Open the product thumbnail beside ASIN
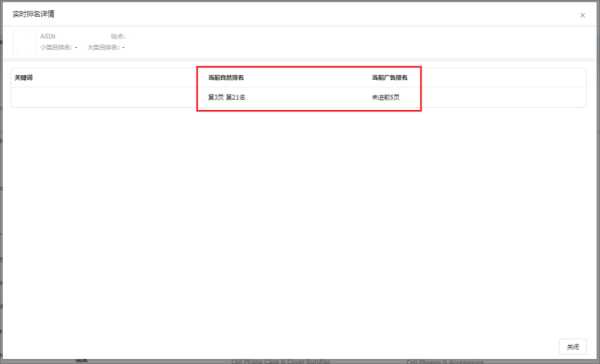Image resolution: width=600 pixels, height=364 pixels. click(x=24, y=42)
